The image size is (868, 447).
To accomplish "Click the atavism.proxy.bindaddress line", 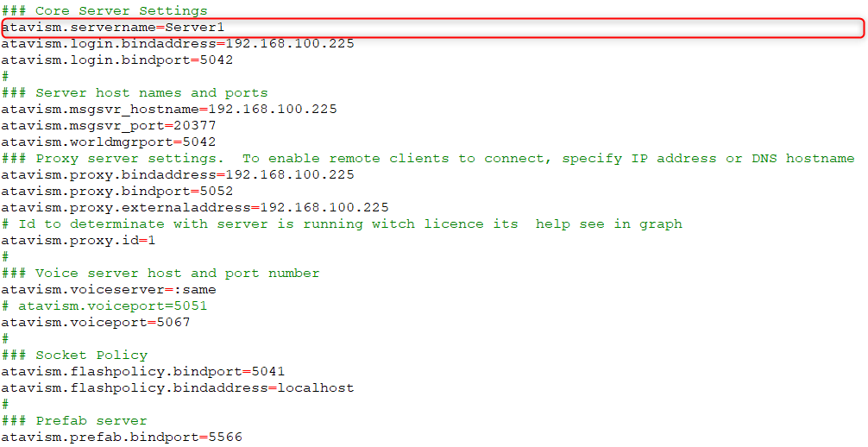I will point(177,175).
